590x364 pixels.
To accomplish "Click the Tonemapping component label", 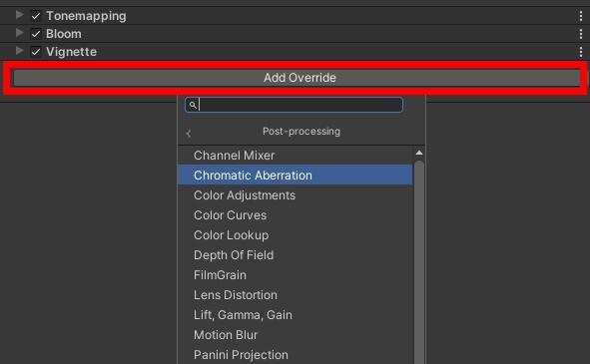I will click(86, 16).
